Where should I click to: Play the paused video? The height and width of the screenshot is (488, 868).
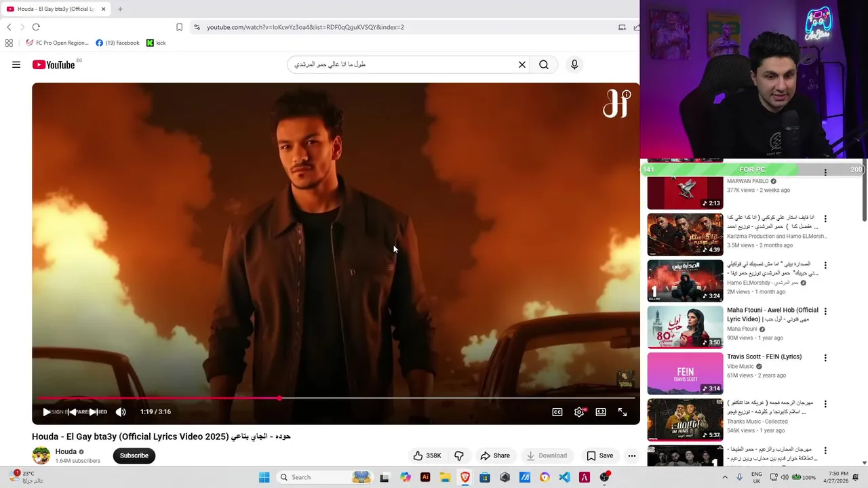pos(46,411)
